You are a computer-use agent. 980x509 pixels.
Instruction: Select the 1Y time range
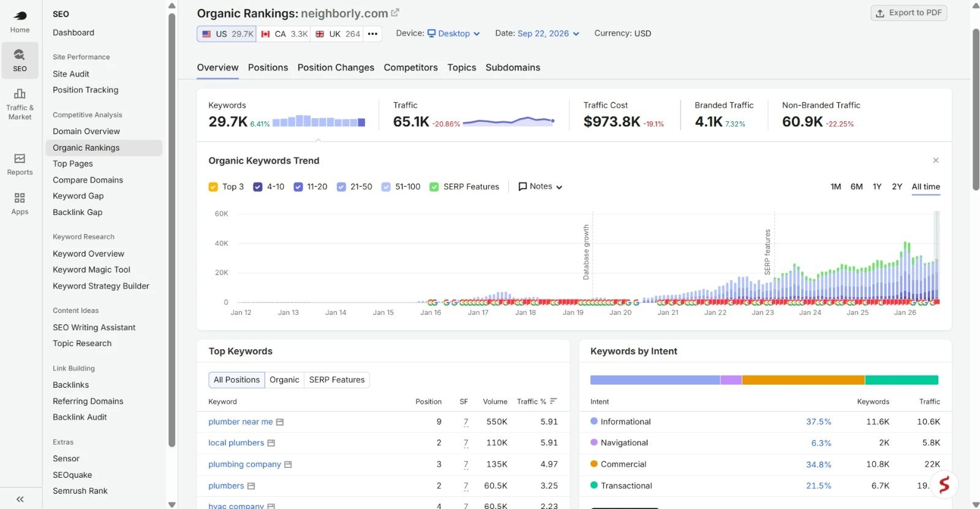(x=877, y=187)
